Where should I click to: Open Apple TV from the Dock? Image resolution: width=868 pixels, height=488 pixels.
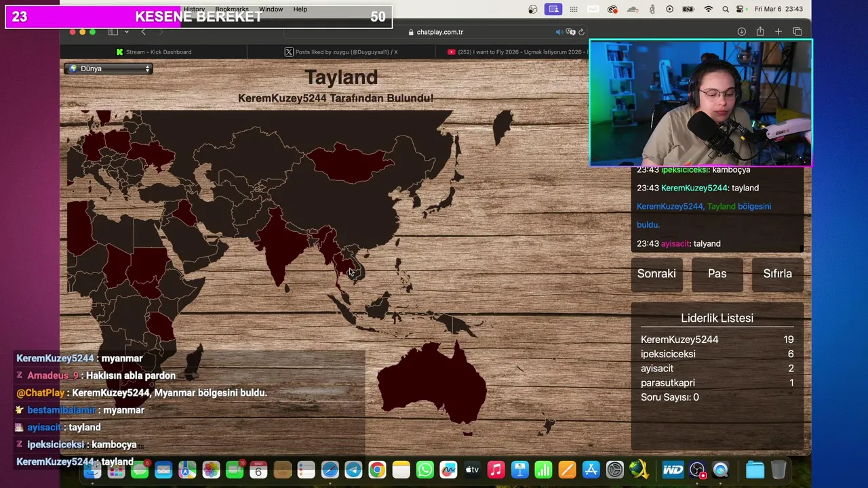pyautogui.click(x=472, y=470)
